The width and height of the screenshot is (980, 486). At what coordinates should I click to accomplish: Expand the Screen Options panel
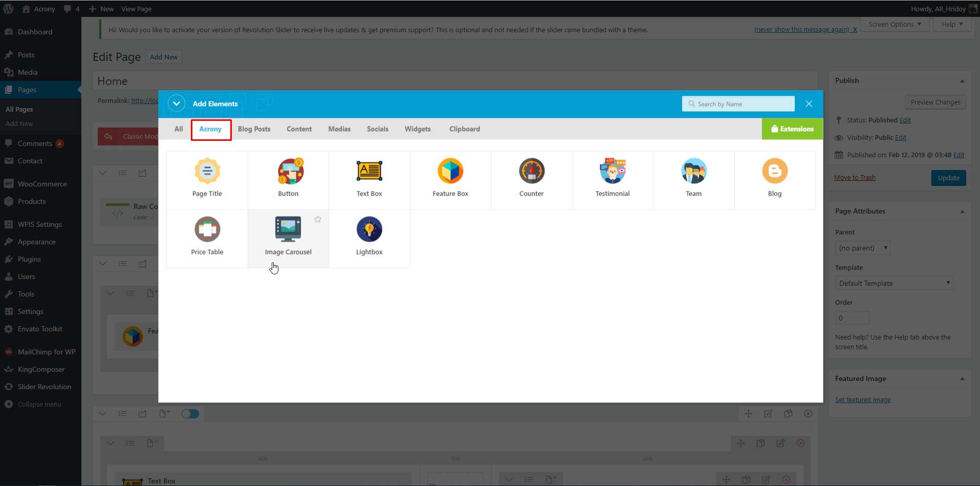895,24
